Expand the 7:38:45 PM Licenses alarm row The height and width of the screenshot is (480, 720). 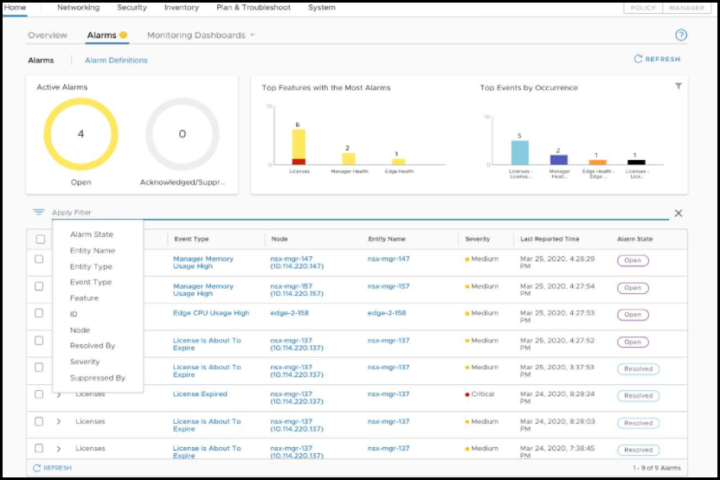pyautogui.click(x=58, y=448)
